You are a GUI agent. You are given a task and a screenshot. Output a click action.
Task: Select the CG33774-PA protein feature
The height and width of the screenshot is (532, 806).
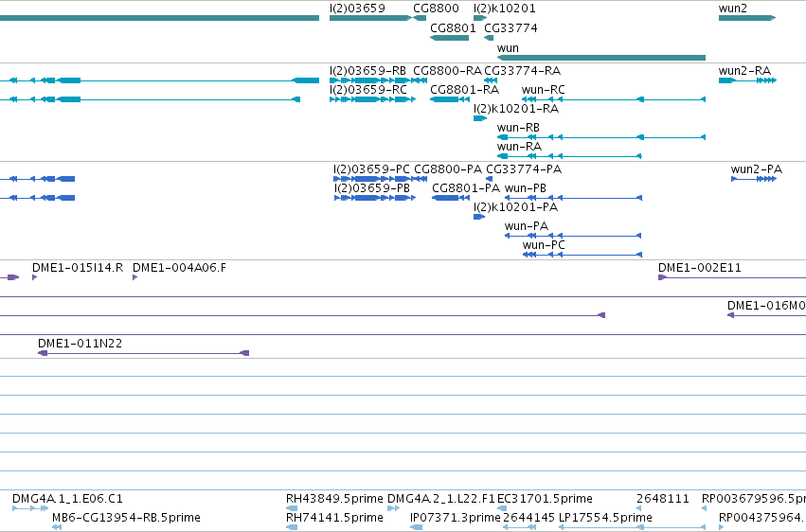coord(490,179)
